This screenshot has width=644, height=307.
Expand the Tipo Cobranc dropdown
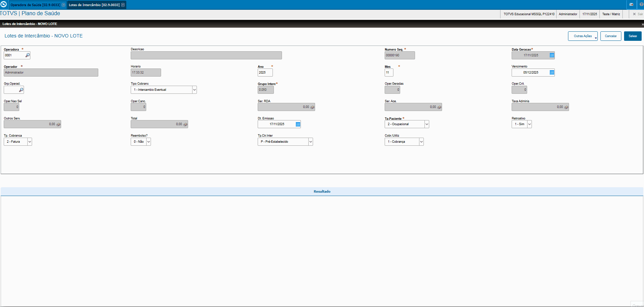(x=195, y=90)
